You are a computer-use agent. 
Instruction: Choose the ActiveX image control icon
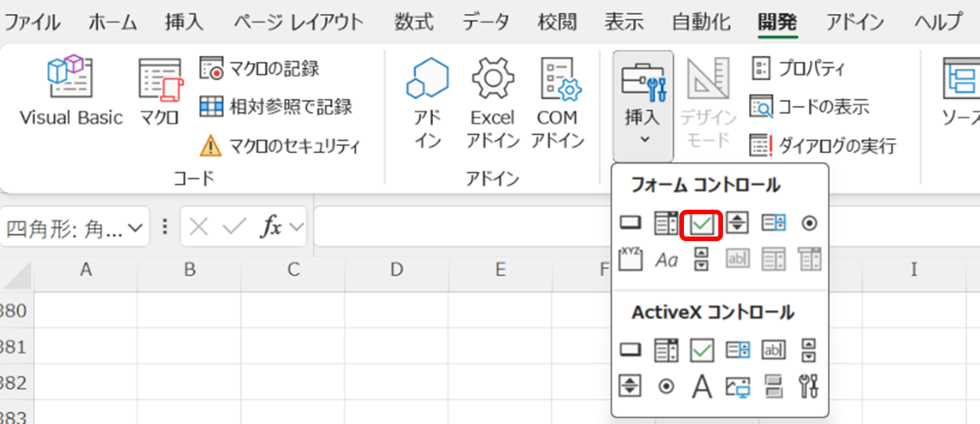737,386
